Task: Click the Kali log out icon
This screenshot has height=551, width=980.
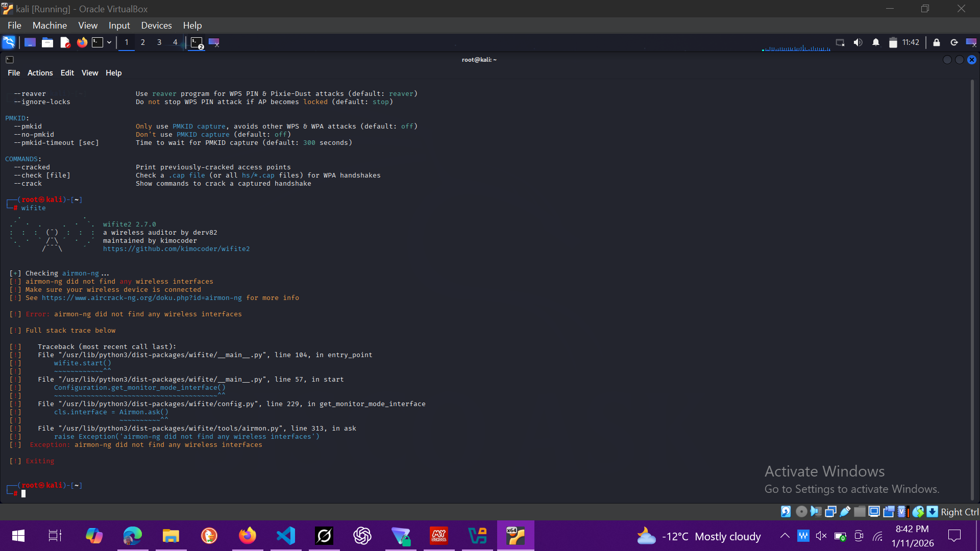Action: click(x=954, y=42)
